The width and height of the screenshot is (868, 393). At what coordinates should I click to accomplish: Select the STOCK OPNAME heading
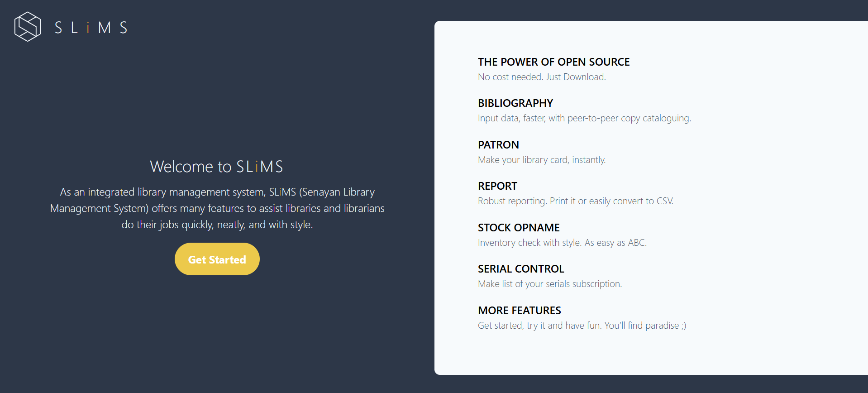[519, 228]
